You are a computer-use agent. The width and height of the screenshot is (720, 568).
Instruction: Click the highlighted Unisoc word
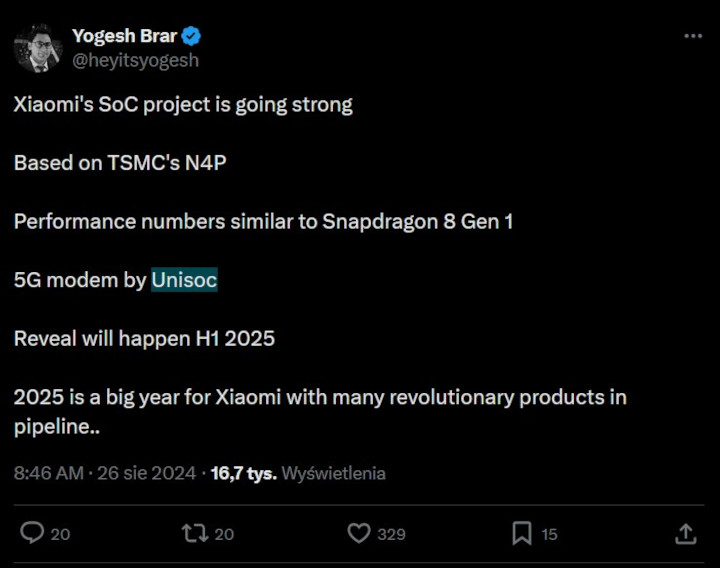click(184, 281)
